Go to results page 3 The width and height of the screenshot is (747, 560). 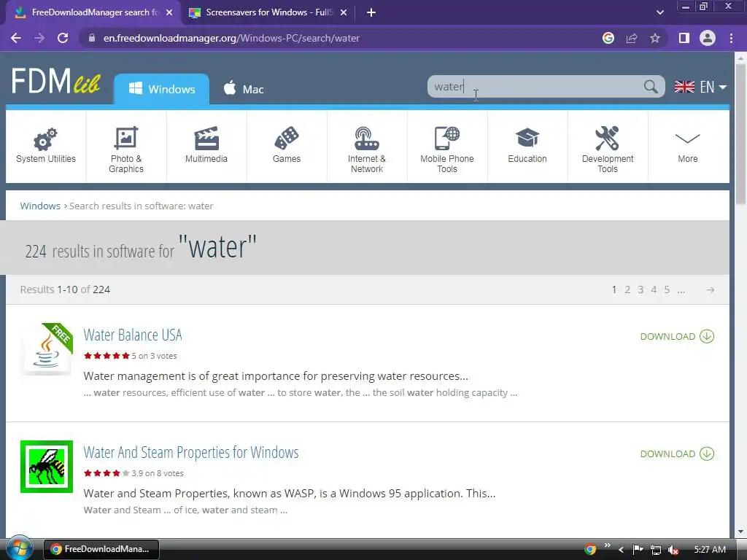(x=640, y=289)
